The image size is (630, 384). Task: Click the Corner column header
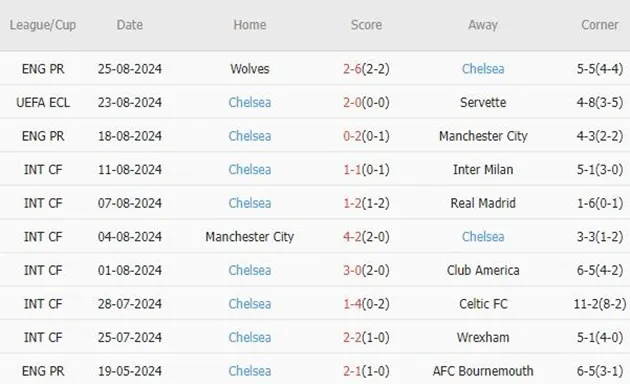click(599, 25)
